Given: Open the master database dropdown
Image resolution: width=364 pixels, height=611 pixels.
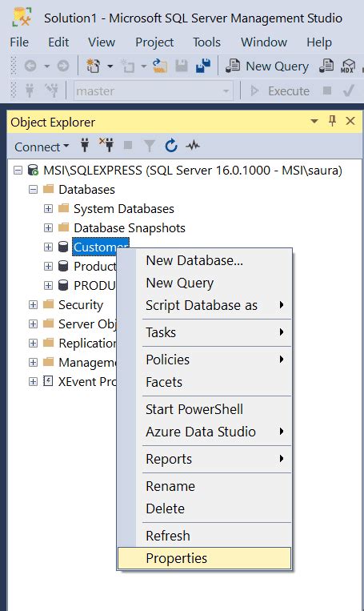Looking at the screenshot, I should [226, 91].
